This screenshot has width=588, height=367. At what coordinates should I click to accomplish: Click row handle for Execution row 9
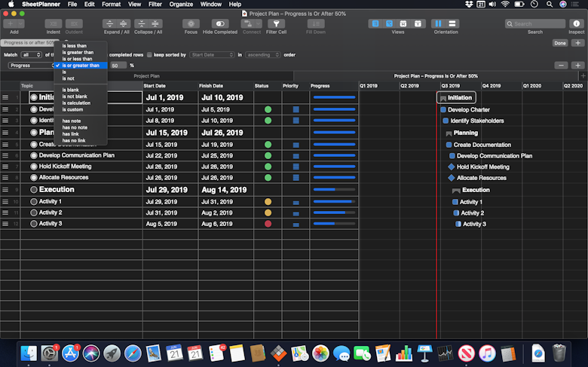point(5,190)
